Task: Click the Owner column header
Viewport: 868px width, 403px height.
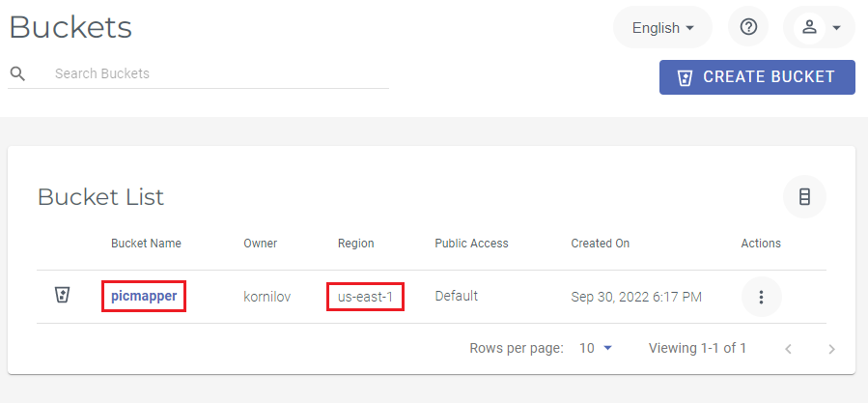Action: (x=261, y=244)
